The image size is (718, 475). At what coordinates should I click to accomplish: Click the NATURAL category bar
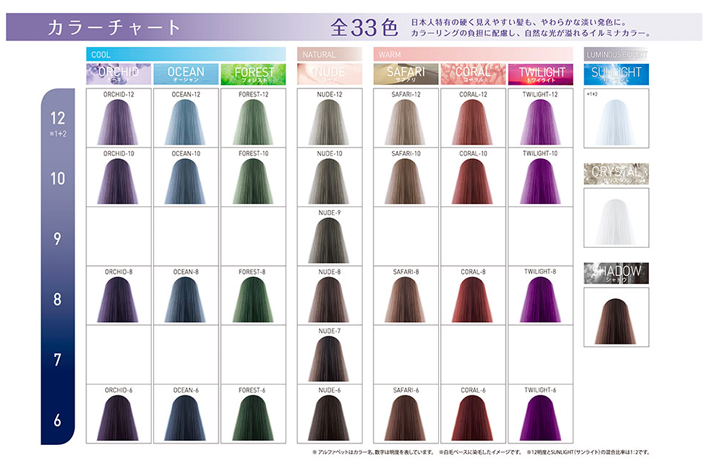tap(330, 54)
